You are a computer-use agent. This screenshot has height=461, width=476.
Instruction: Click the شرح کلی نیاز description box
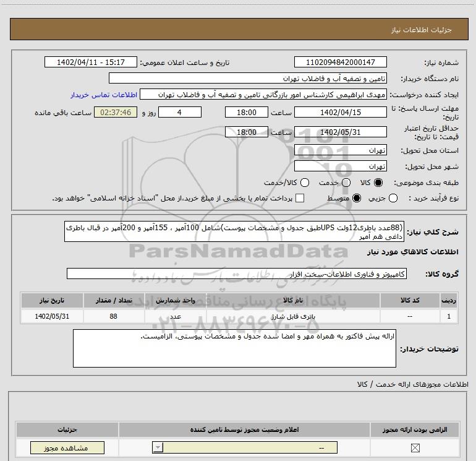234,231
